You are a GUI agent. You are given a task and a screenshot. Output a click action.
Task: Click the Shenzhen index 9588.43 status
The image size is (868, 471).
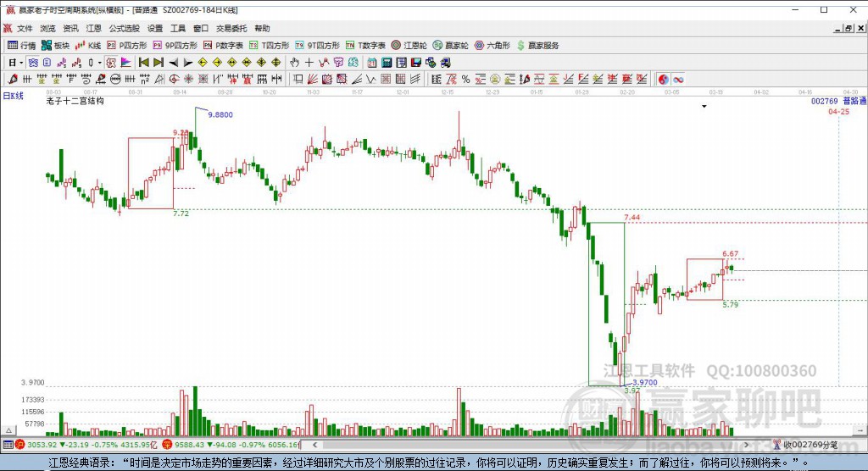pyautogui.click(x=190, y=445)
